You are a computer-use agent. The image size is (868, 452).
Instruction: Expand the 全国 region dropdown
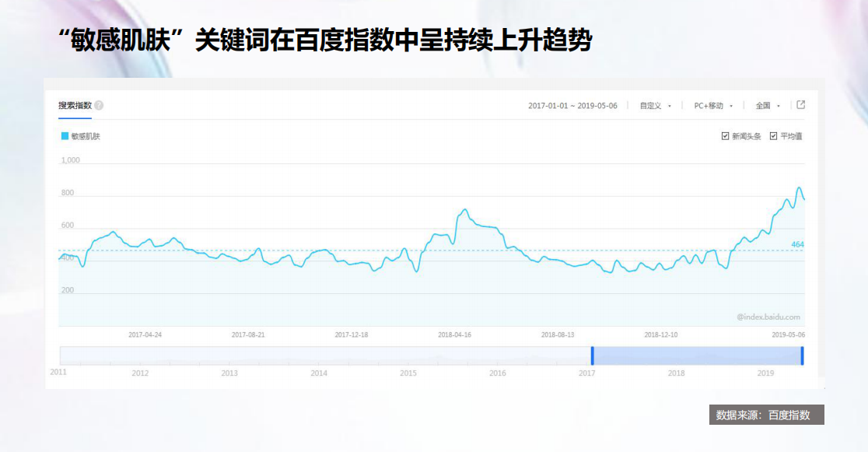(x=768, y=106)
